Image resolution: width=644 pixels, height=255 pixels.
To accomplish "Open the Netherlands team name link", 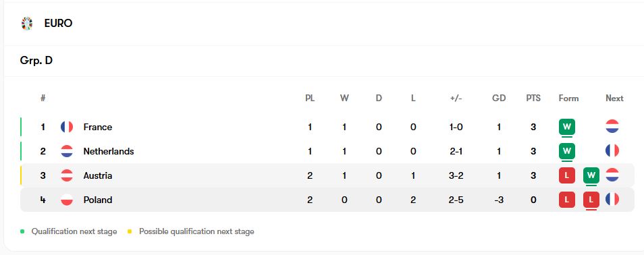I will click(x=109, y=151).
